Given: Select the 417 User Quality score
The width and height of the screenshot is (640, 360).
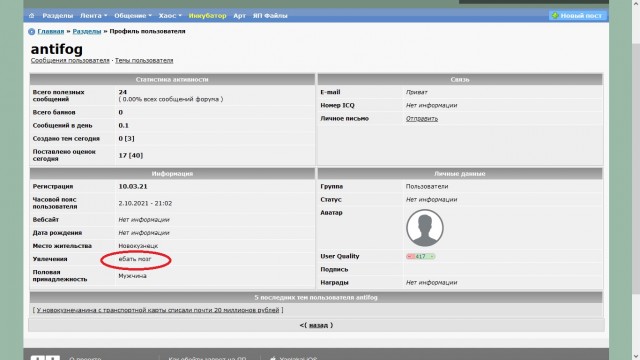Looking at the screenshot, I should point(420,257).
